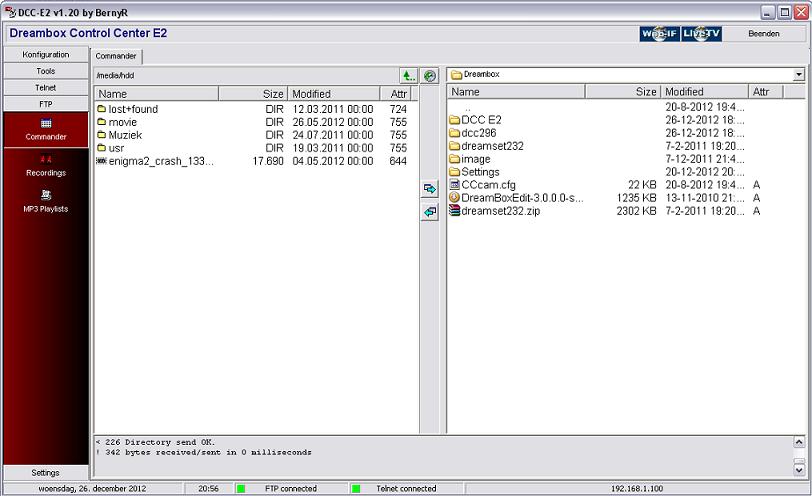Select the dreamset232.zip archive icon

click(x=455, y=210)
